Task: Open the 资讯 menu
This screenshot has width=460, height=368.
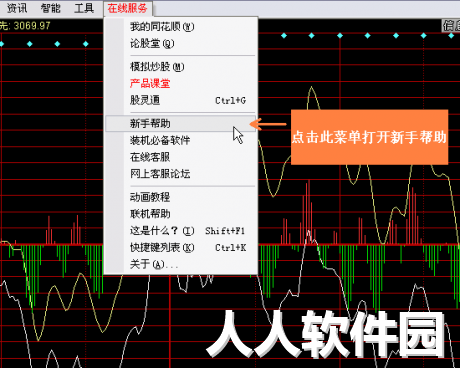Action: [17, 8]
